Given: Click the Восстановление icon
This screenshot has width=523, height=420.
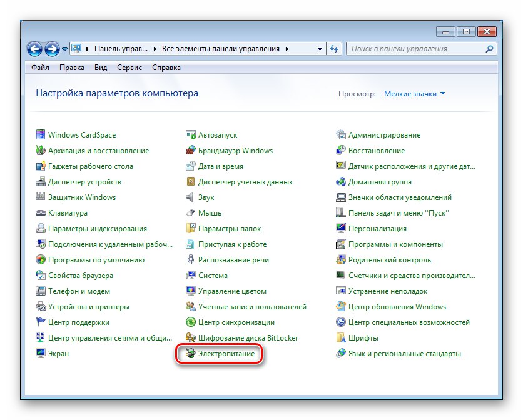Looking at the screenshot, I should (340, 151).
